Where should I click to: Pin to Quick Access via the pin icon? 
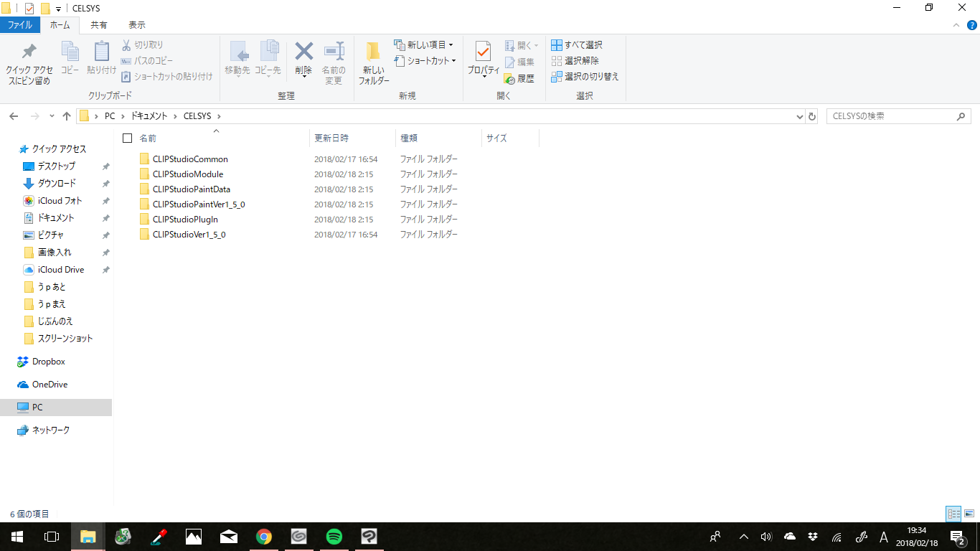(29, 52)
